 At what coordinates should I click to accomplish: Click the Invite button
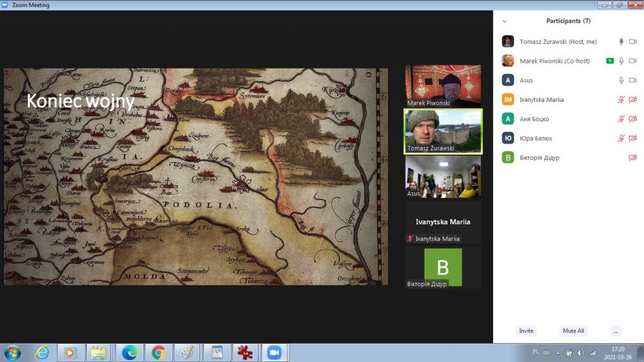coord(526,331)
